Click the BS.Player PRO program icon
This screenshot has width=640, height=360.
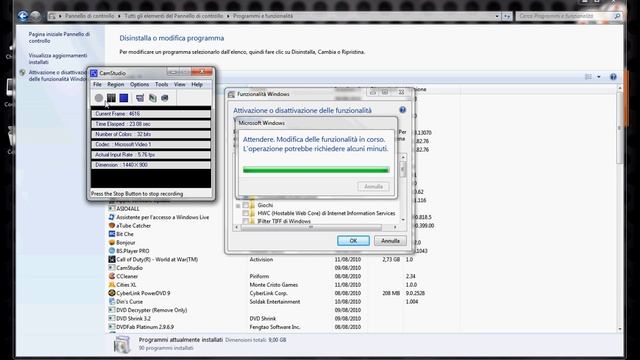tap(112, 251)
